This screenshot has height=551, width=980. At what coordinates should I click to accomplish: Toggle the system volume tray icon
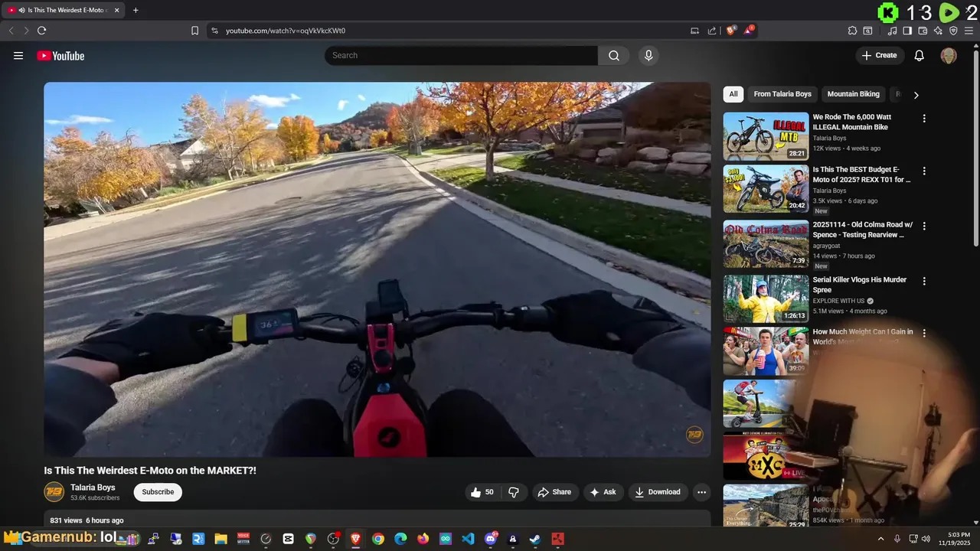[x=926, y=539]
